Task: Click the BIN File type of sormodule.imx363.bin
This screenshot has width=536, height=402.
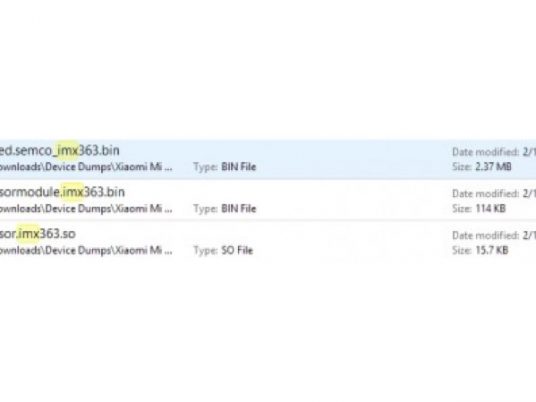Action: [239, 209]
